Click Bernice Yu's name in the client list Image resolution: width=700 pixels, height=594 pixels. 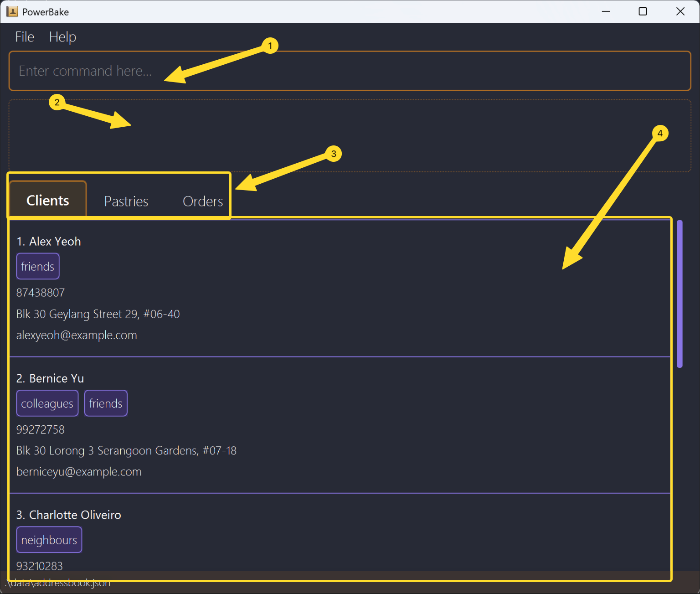50,378
